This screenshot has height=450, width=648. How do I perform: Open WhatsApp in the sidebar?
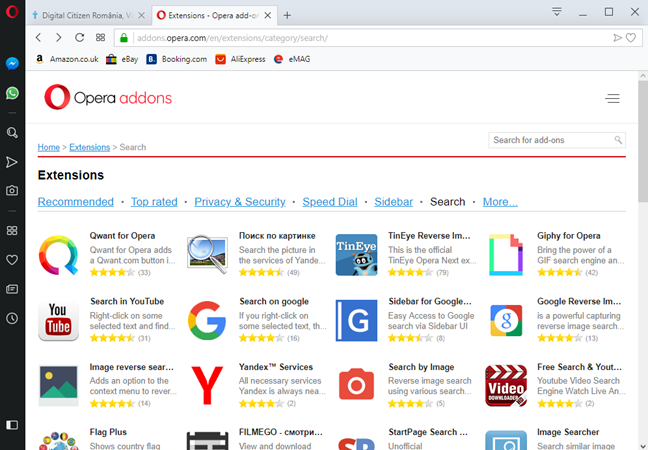pyautogui.click(x=12, y=93)
